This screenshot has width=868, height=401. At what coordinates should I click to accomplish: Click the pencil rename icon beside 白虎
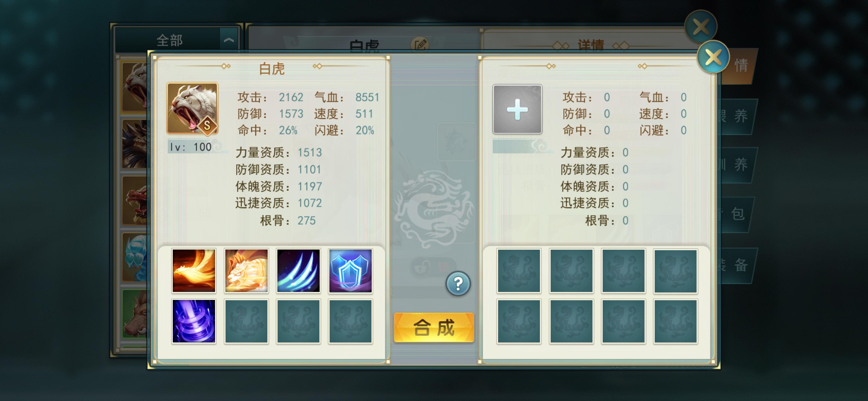[x=420, y=44]
